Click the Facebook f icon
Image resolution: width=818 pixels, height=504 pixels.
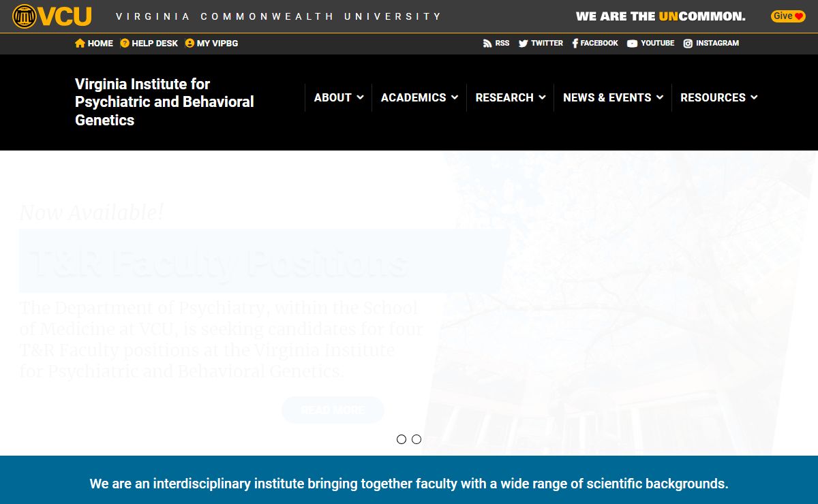575,43
